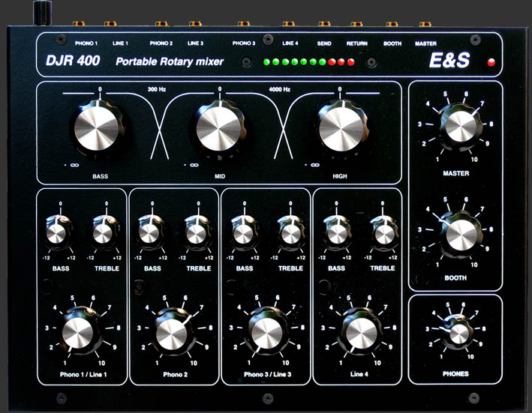This screenshot has height=413, width=532.
Task: Click the large MID isolator knob
Action: pos(219,128)
